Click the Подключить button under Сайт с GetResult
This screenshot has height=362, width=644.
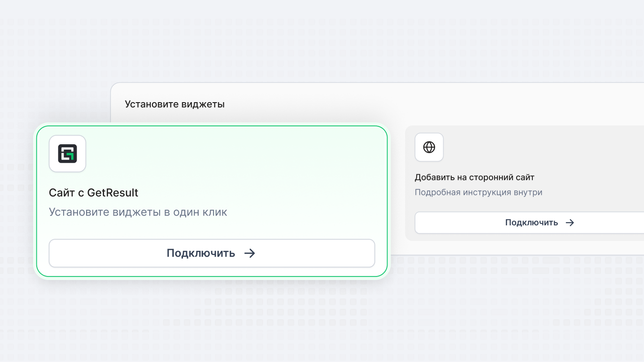[x=211, y=253]
